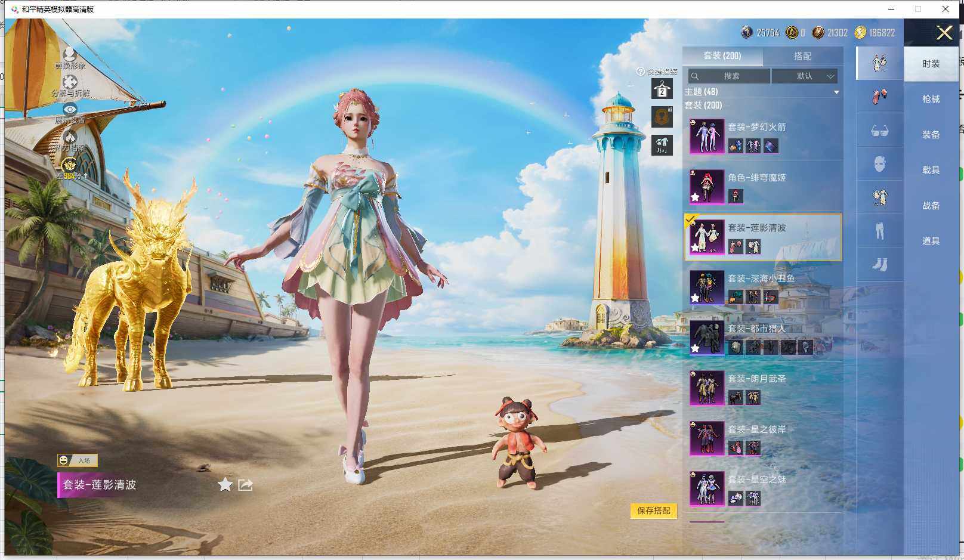Screen dimensions: 964x560
Task: Click the first item icon under 深海小丑鱼
Action: point(736,297)
